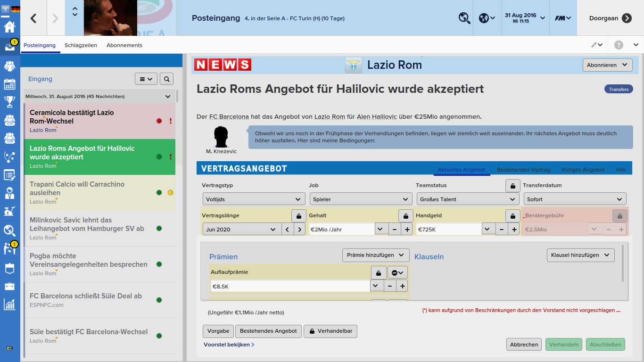This screenshot has height=362, width=644.
Task: Open the Transferdatum Sofort dropdown
Action: click(575, 199)
